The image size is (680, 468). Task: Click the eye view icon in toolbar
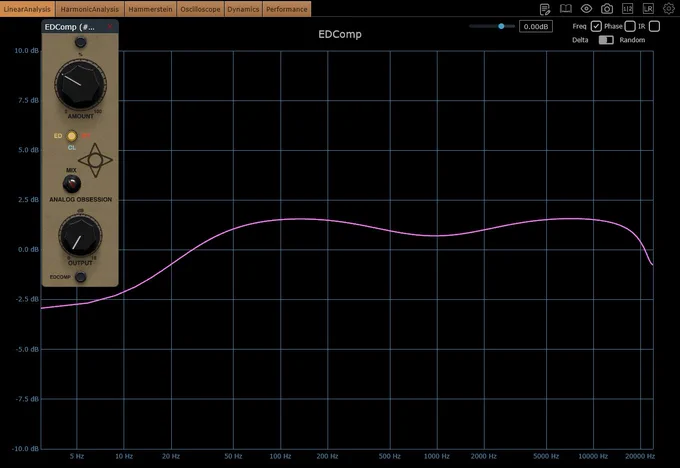coord(586,9)
